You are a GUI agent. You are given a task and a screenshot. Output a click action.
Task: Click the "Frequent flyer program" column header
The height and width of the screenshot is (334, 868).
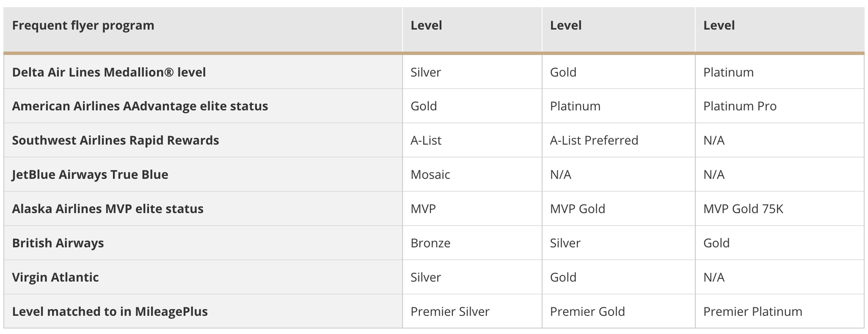pyautogui.click(x=83, y=26)
